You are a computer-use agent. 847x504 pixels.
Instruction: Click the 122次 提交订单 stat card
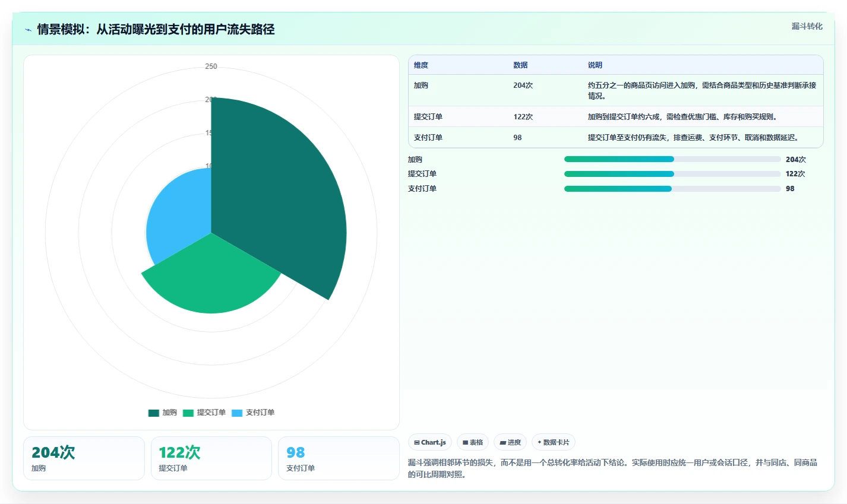pyautogui.click(x=211, y=458)
